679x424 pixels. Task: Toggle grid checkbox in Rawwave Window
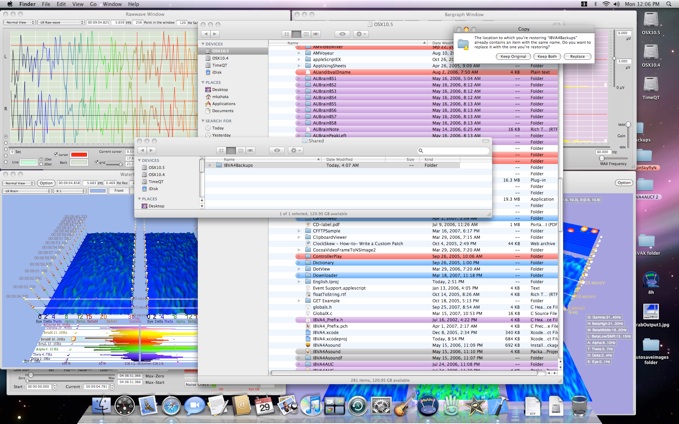(97, 162)
